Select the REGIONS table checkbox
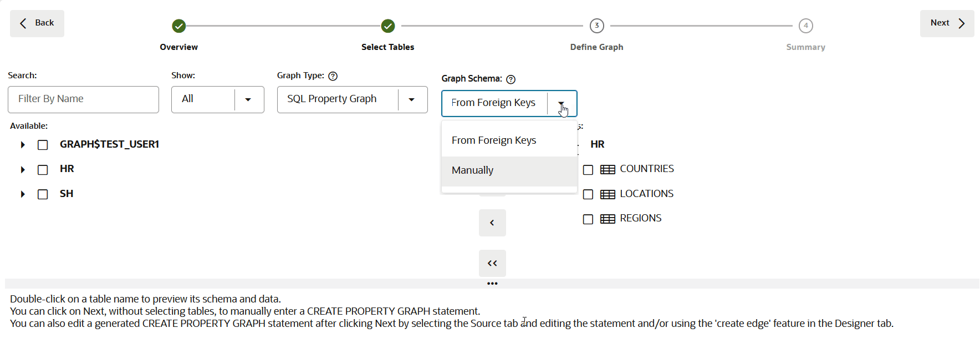 click(x=588, y=219)
